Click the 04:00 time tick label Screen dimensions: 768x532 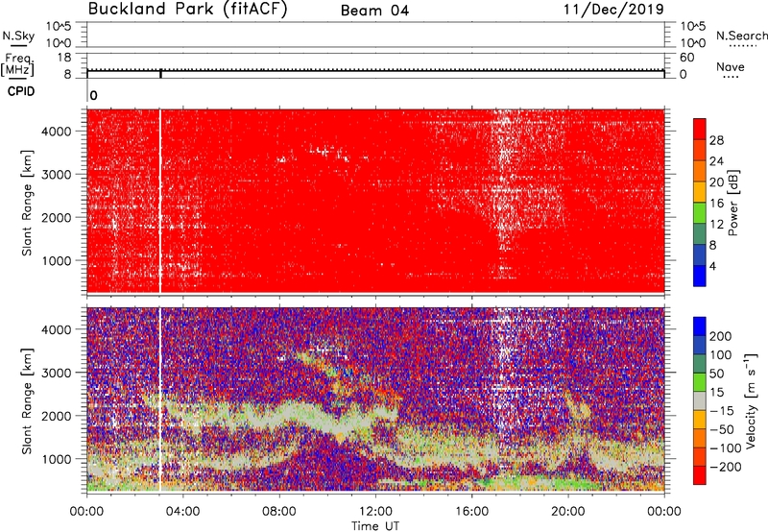[182, 512]
